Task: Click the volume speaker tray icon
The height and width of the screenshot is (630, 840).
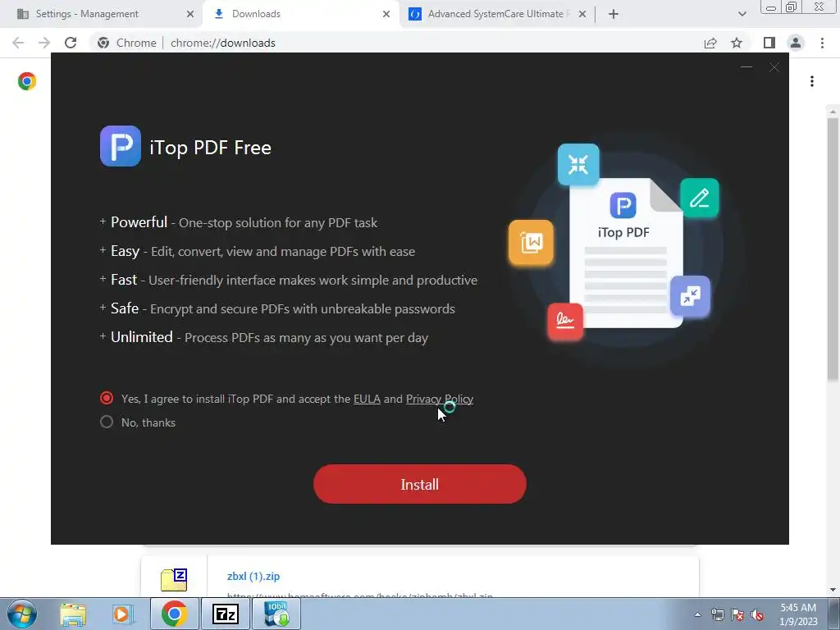Action: click(757, 615)
